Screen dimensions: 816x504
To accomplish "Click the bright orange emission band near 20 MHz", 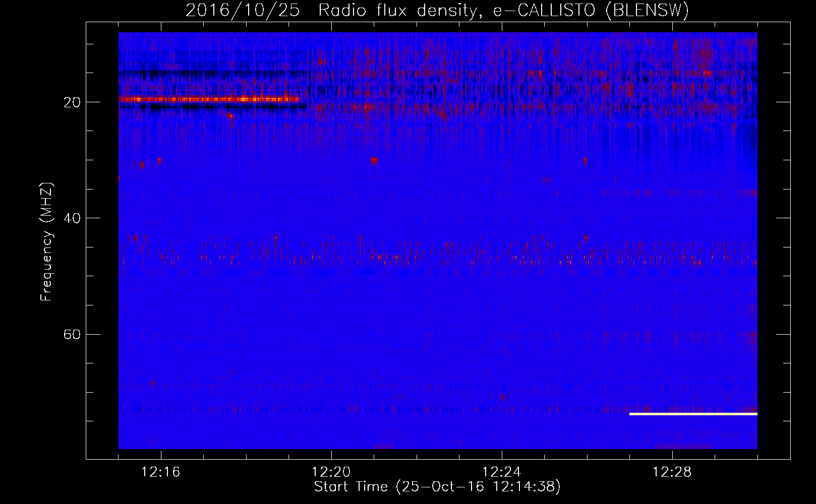I will coord(209,99).
